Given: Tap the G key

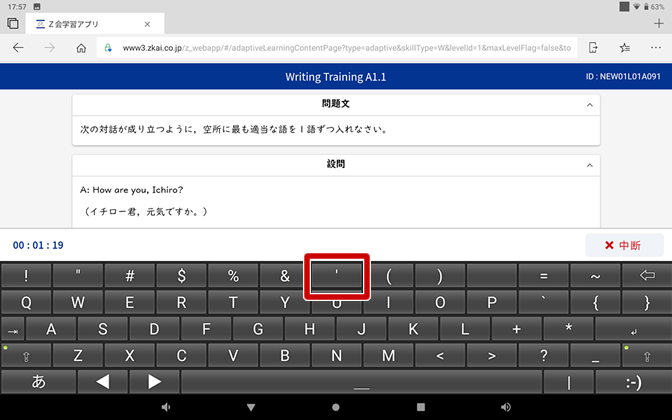Looking at the screenshot, I should 258,329.
